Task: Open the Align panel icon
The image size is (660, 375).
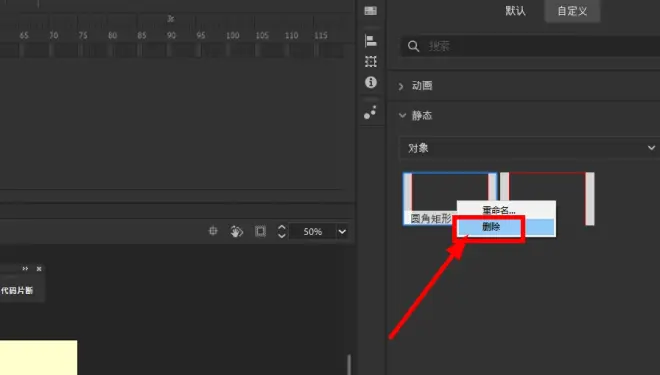Action: 370,41
